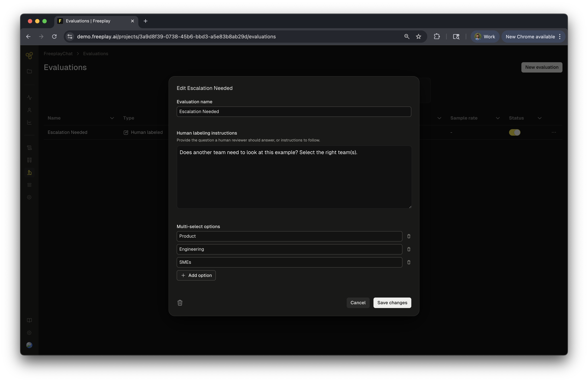Open the row actions three-dot menu

(x=554, y=133)
